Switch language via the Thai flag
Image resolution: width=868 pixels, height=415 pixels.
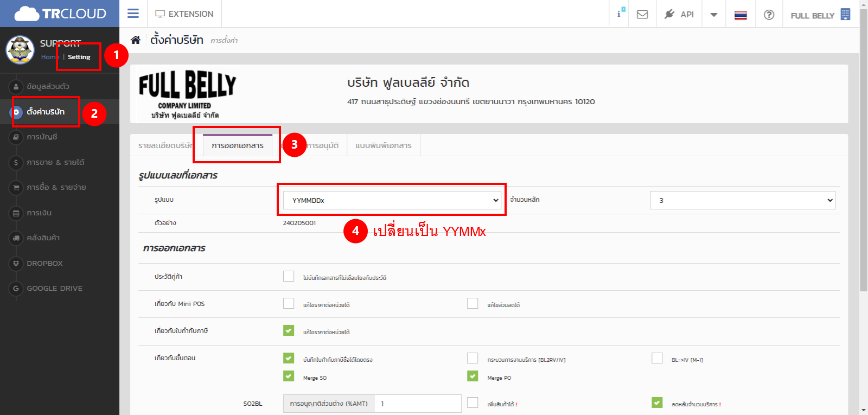point(741,15)
